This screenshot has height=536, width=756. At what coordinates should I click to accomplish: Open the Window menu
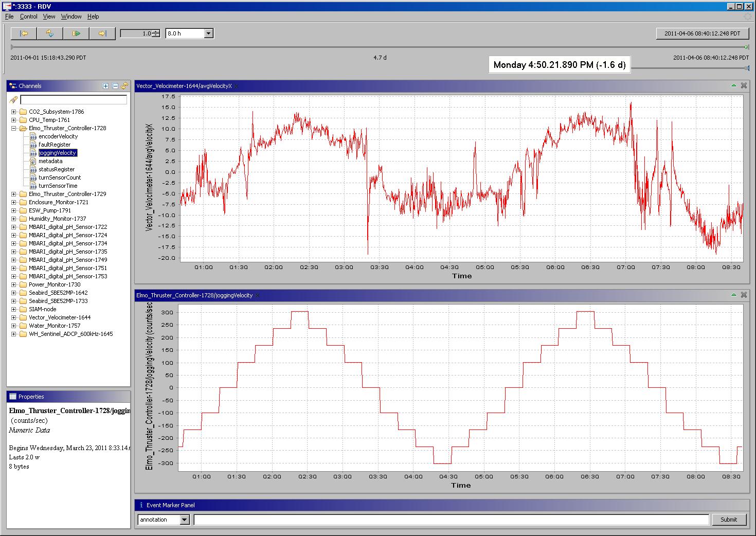click(x=71, y=16)
